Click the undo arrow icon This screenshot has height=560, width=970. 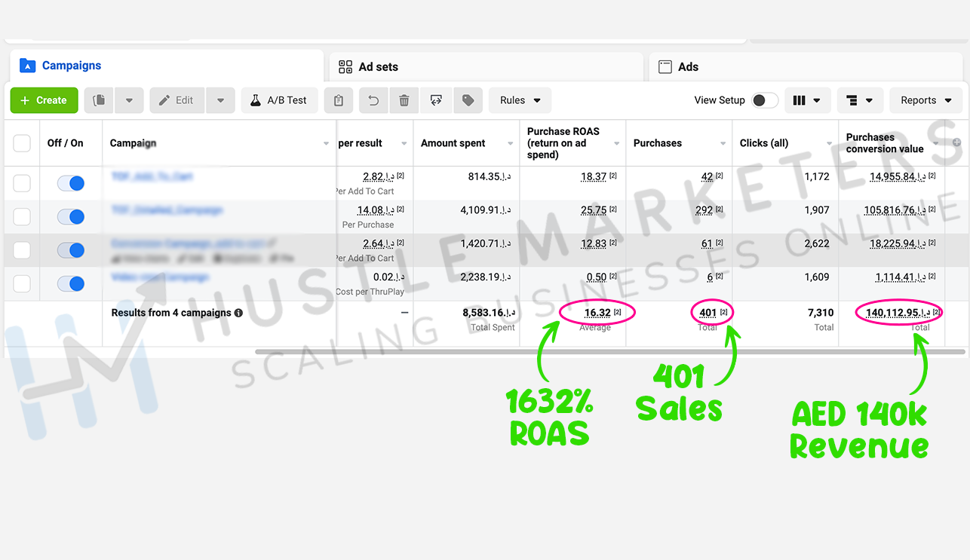click(373, 100)
